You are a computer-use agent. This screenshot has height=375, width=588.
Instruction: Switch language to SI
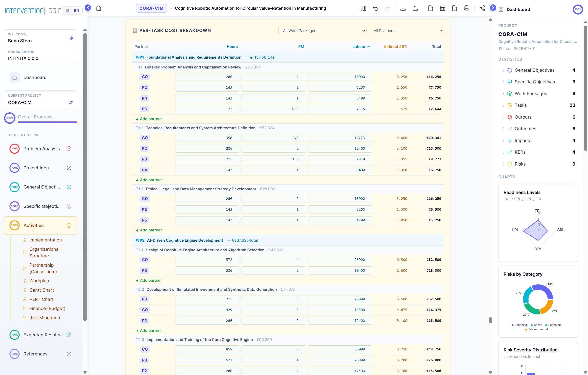tap(67, 10)
